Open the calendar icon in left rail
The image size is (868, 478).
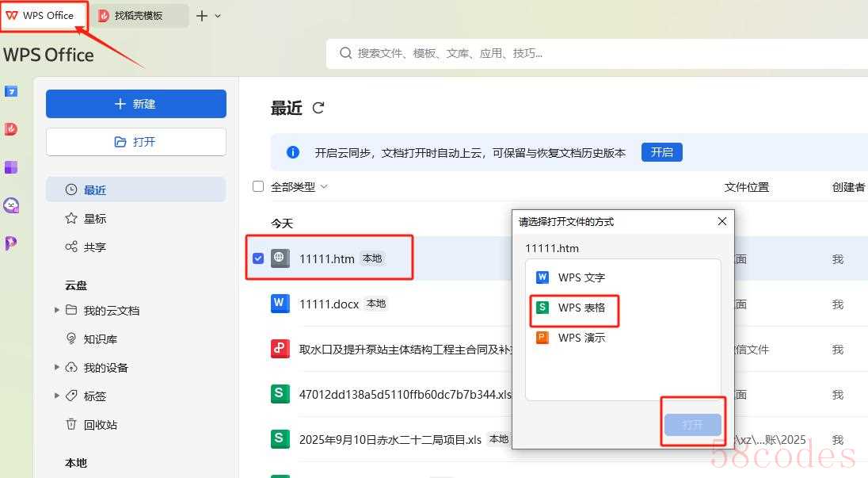(11, 91)
